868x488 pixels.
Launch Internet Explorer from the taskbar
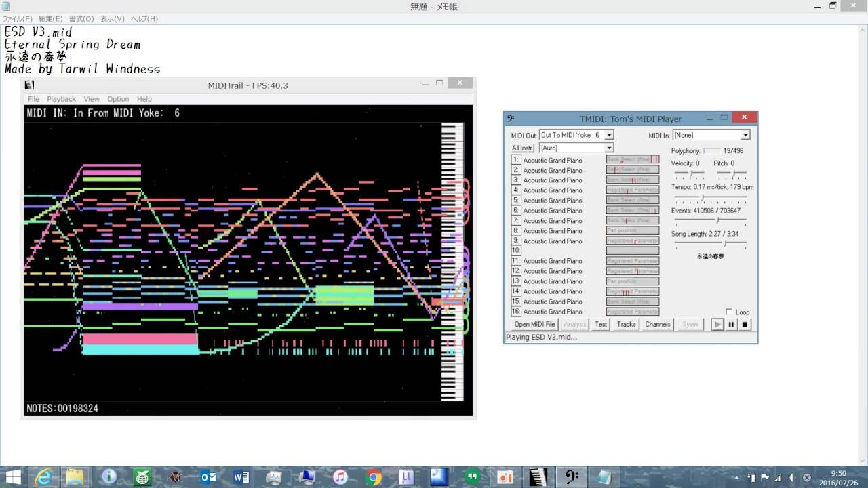tap(43, 477)
